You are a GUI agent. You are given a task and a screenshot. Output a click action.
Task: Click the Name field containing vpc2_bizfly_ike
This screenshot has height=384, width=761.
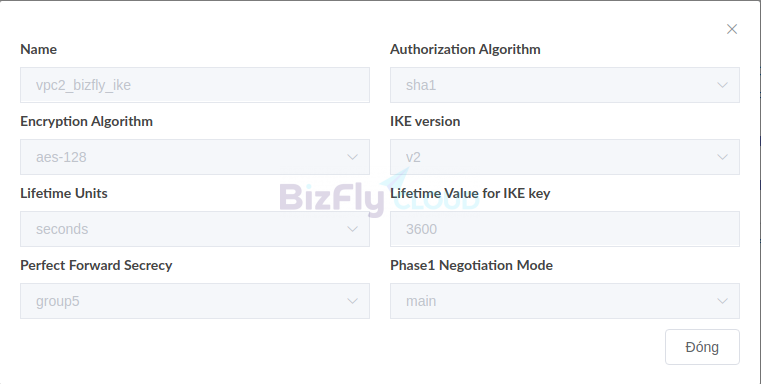195,85
